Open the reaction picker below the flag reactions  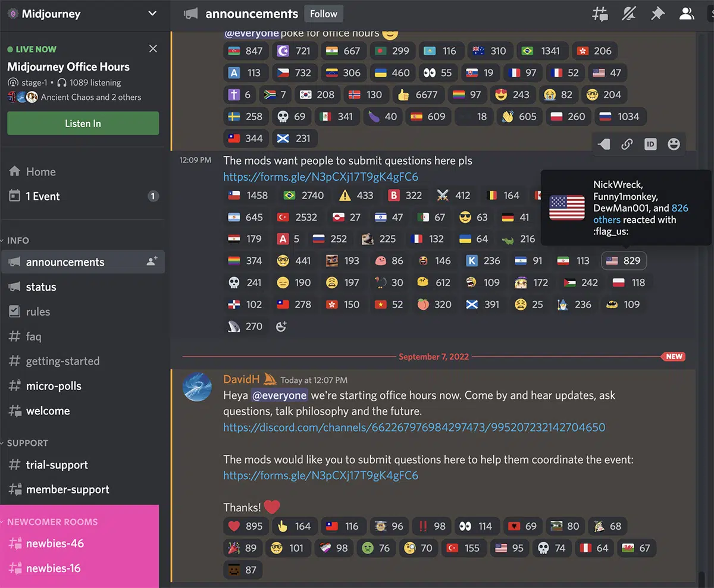click(281, 326)
